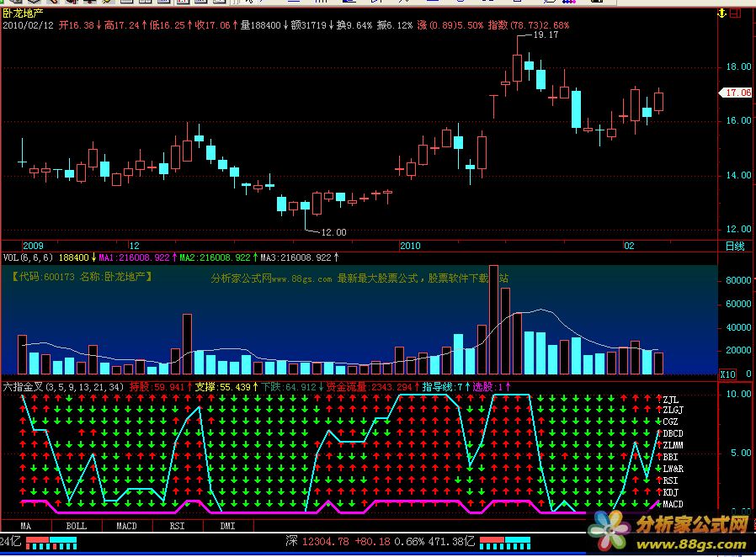
Task: Switch to the MA indicator tab
Action: point(26,526)
